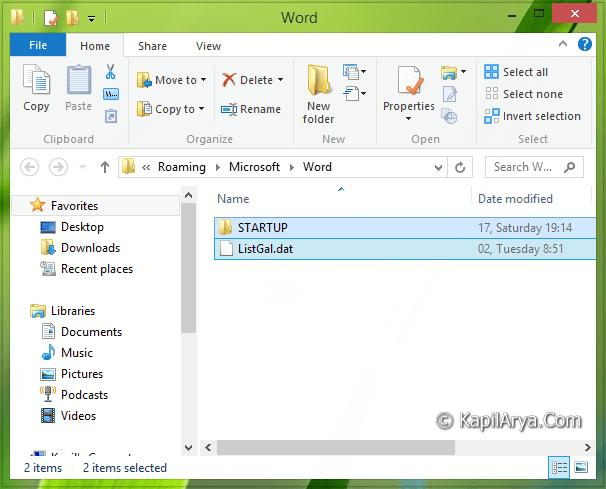This screenshot has width=606, height=489.
Task: Click the folder icon in the address bar
Action: pyautogui.click(x=129, y=167)
